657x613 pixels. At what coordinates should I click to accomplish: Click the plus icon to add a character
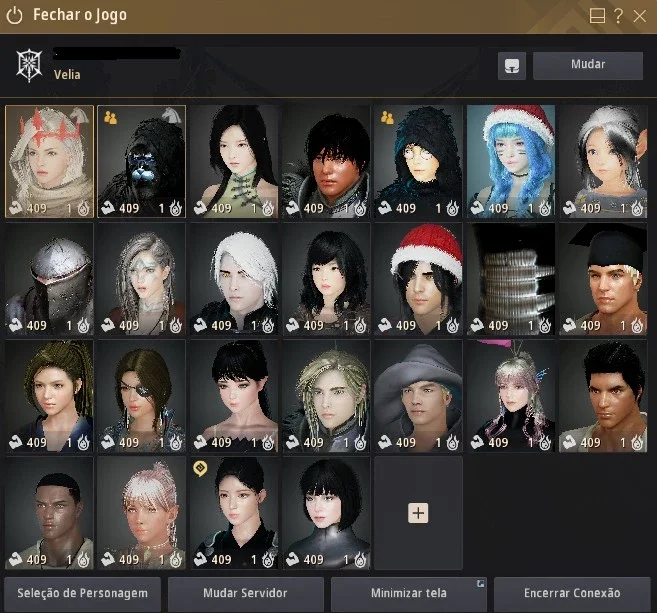[x=418, y=513]
